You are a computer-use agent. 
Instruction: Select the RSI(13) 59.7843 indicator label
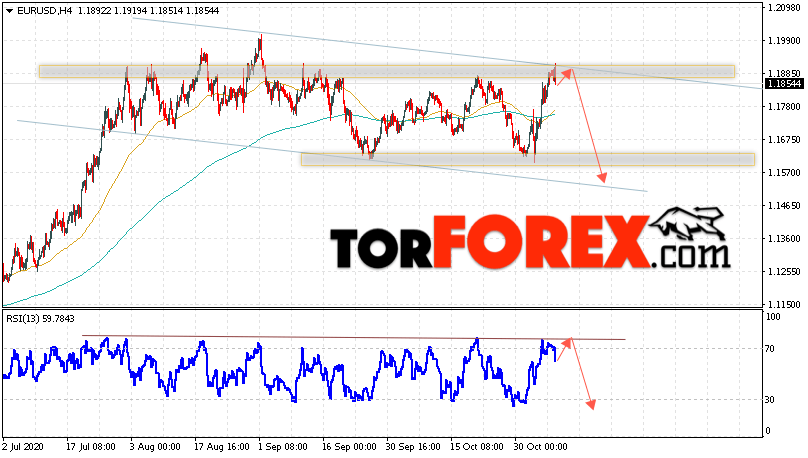click(x=40, y=319)
